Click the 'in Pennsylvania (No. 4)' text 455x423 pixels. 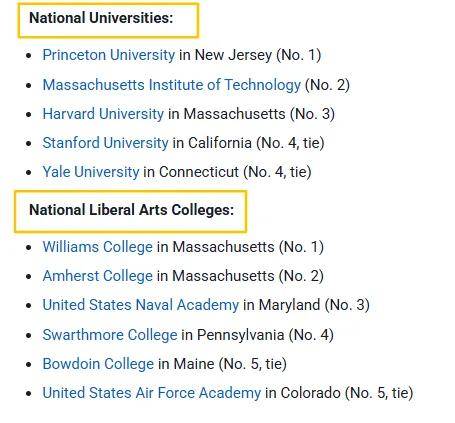pyautogui.click(x=258, y=335)
